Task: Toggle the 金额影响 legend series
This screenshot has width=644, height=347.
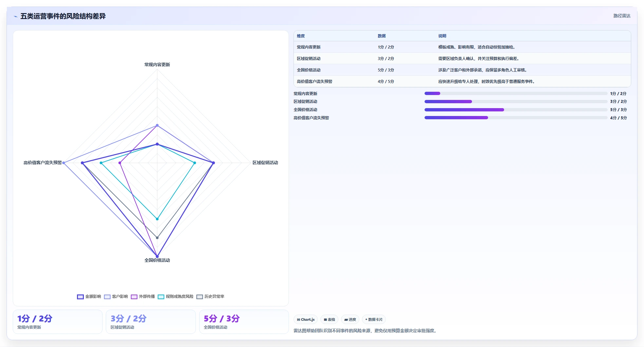Action: tap(89, 297)
